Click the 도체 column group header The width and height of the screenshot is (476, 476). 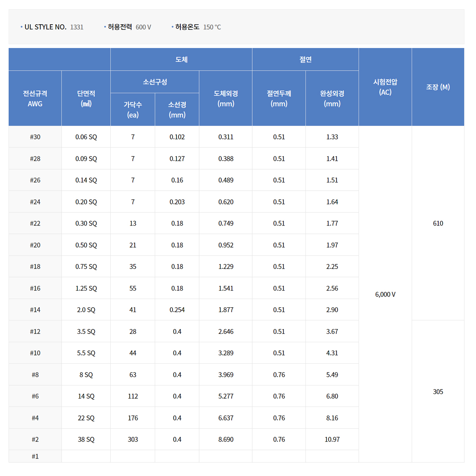pos(181,60)
